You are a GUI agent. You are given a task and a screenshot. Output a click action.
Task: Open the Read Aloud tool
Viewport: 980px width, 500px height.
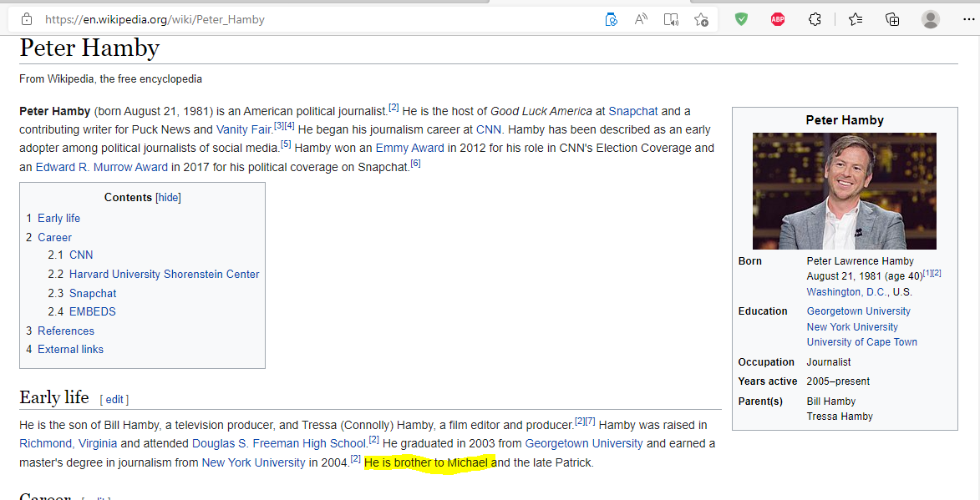641,19
